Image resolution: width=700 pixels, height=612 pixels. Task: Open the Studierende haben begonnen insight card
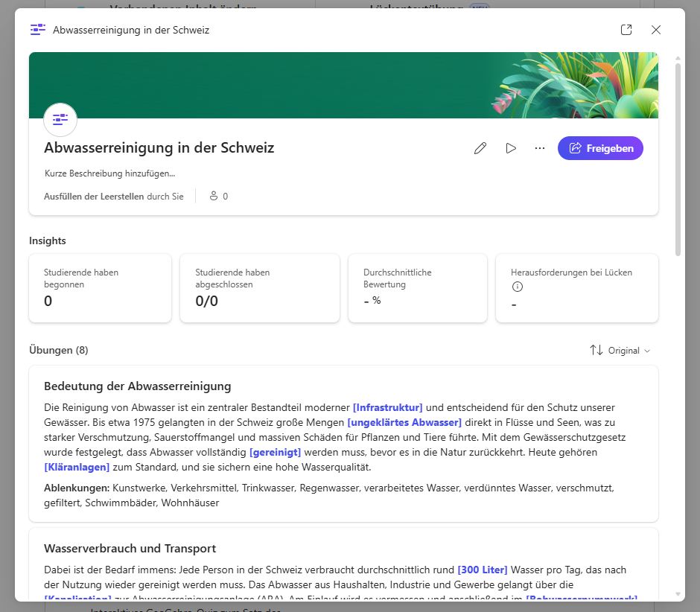(x=100, y=288)
